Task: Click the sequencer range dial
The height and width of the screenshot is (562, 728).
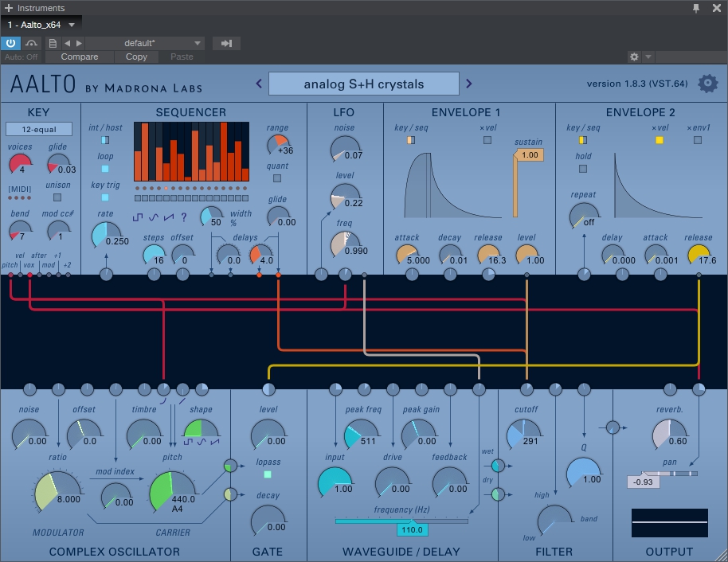Action: 278,145
